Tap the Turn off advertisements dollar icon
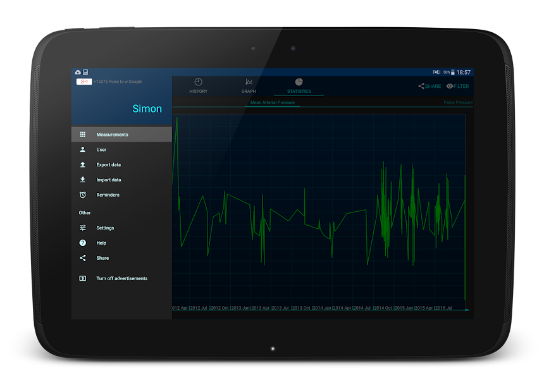The width and height of the screenshot is (544, 392). pyautogui.click(x=83, y=279)
